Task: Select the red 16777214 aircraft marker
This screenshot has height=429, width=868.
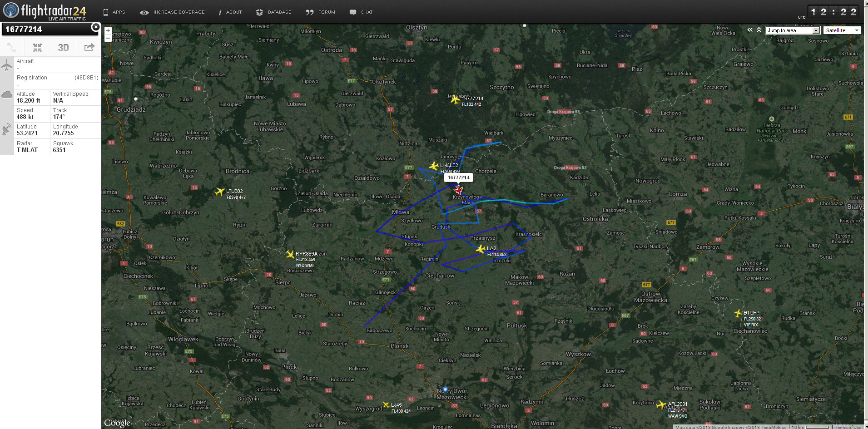Action: (x=458, y=190)
